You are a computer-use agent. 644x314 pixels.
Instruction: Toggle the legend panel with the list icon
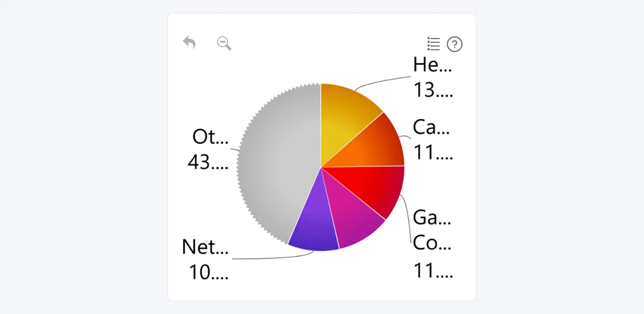coord(433,44)
